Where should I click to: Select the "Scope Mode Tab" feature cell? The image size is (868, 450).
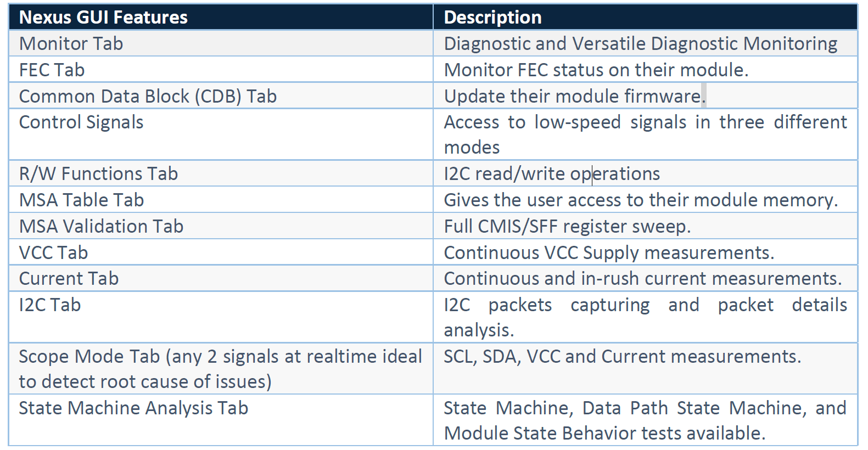pyautogui.click(x=220, y=369)
